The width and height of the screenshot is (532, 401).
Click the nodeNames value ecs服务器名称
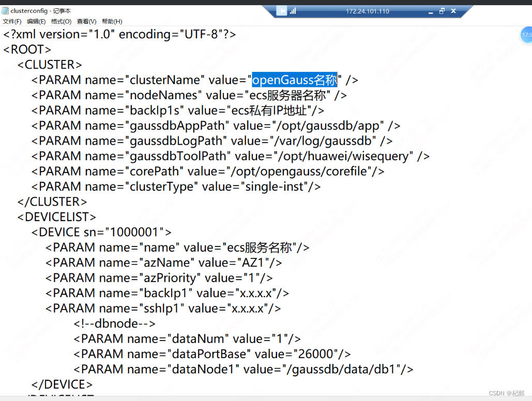point(287,95)
